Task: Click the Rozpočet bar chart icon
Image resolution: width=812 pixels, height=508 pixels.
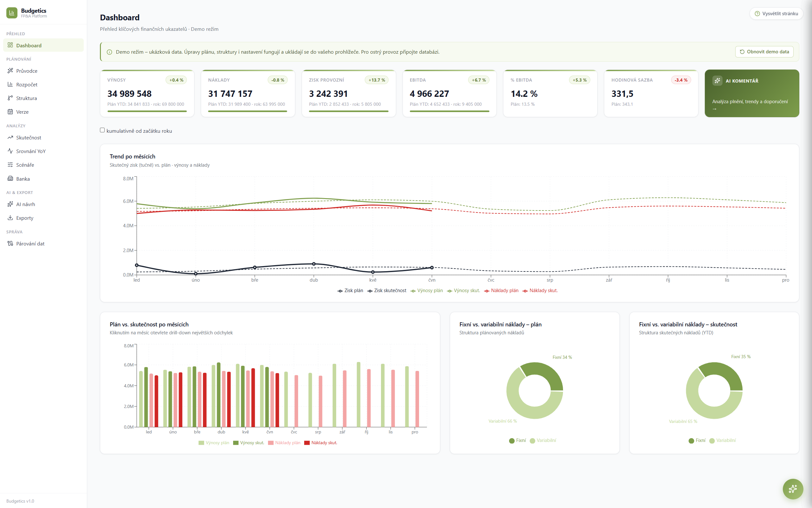Action: tap(10, 84)
